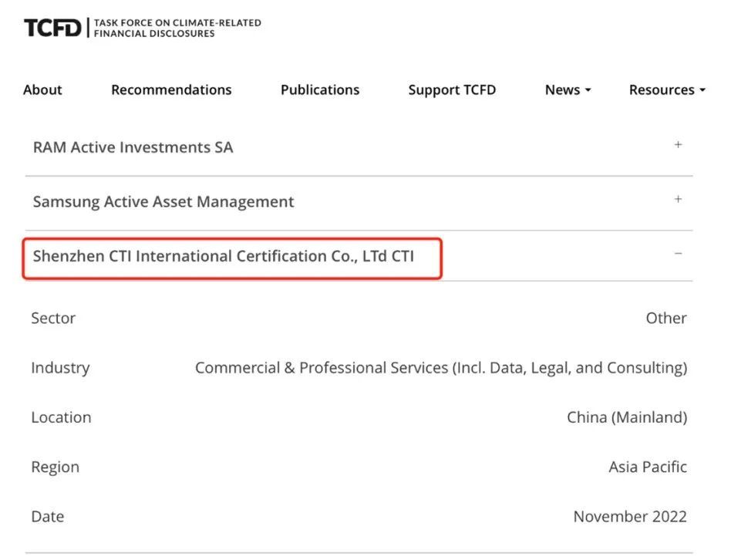This screenshot has width=731, height=560.
Task: Open Support TCFD page
Action: 452,89
